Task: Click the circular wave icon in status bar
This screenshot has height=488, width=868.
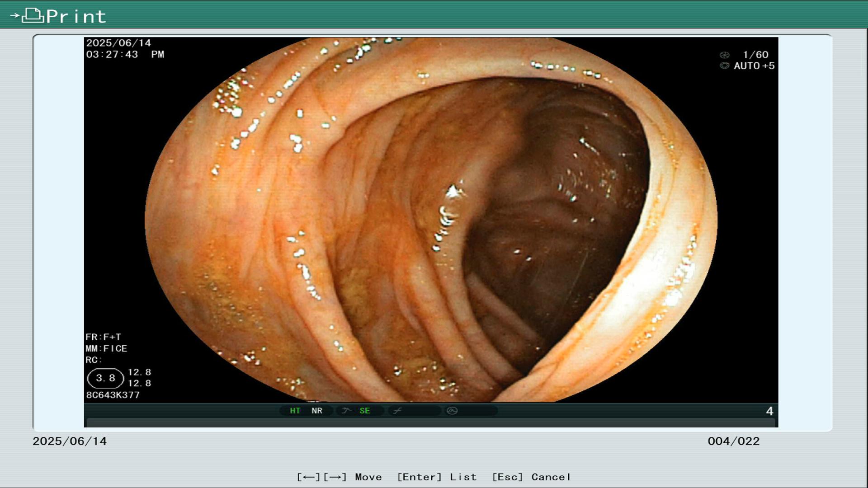Action: click(x=452, y=411)
